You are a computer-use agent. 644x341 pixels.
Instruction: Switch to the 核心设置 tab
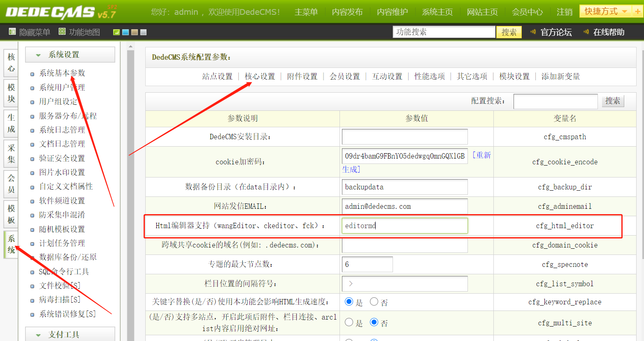click(x=260, y=76)
